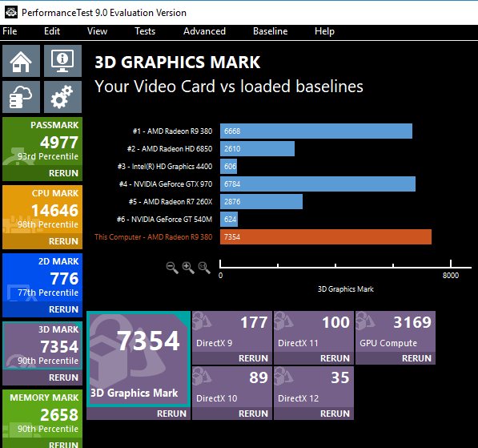The image size is (478, 448).
Task: Select the PassMark 4977 score tile
Action: (42, 141)
